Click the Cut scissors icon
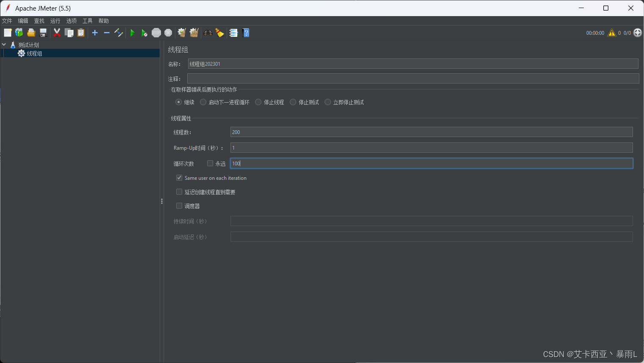 57,33
